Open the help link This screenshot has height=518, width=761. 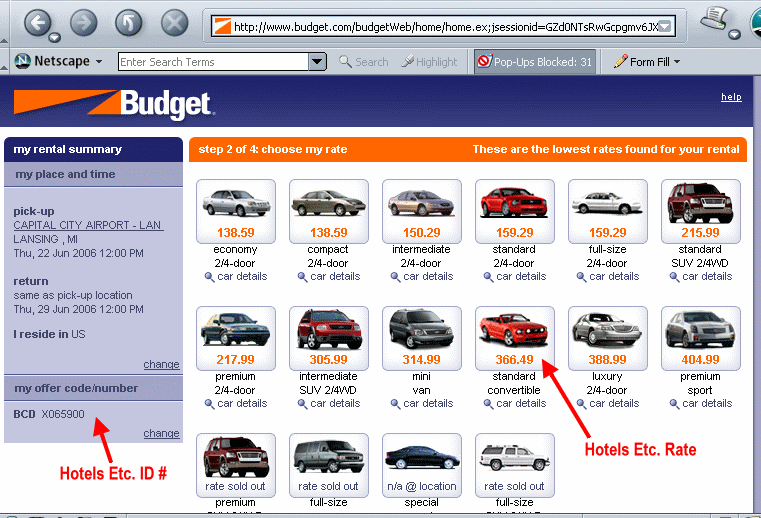[731, 97]
